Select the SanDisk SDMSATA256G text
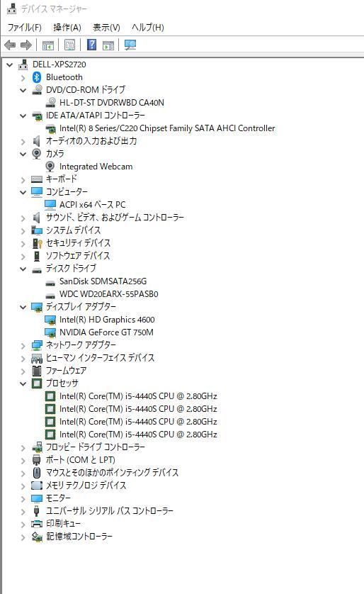The image size is (364, 594). coord(103,281)
